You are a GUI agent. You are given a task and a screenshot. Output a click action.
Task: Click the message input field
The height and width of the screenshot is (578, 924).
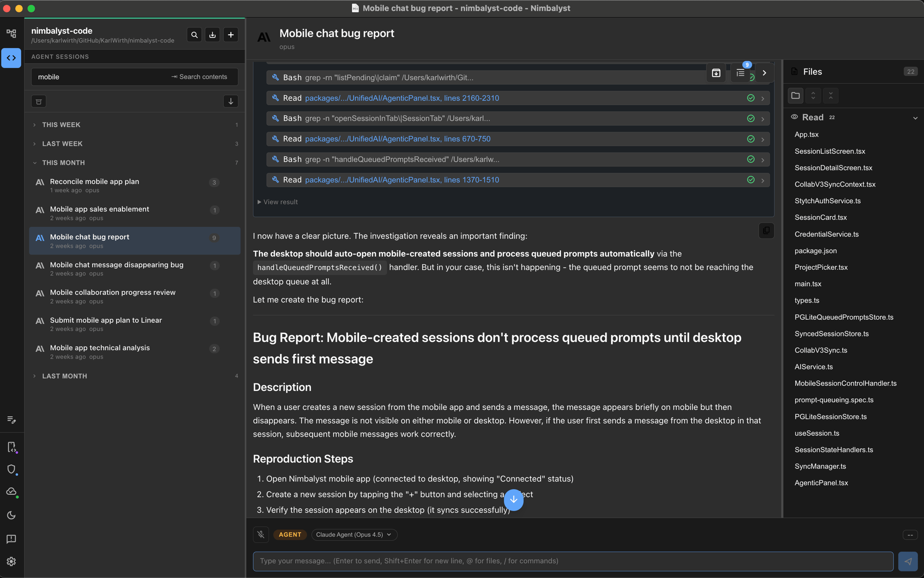point(573,561)
